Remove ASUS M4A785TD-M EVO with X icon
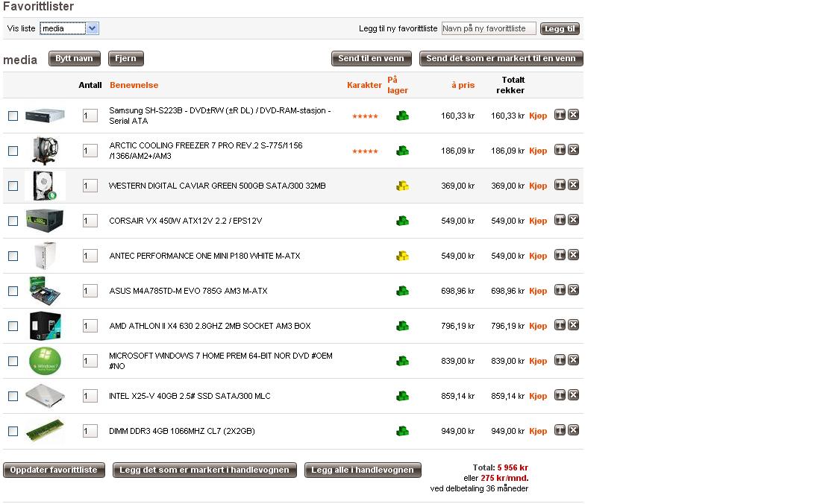Image resolution: width=823 pixels, height=504 pixels. [573, 290]
